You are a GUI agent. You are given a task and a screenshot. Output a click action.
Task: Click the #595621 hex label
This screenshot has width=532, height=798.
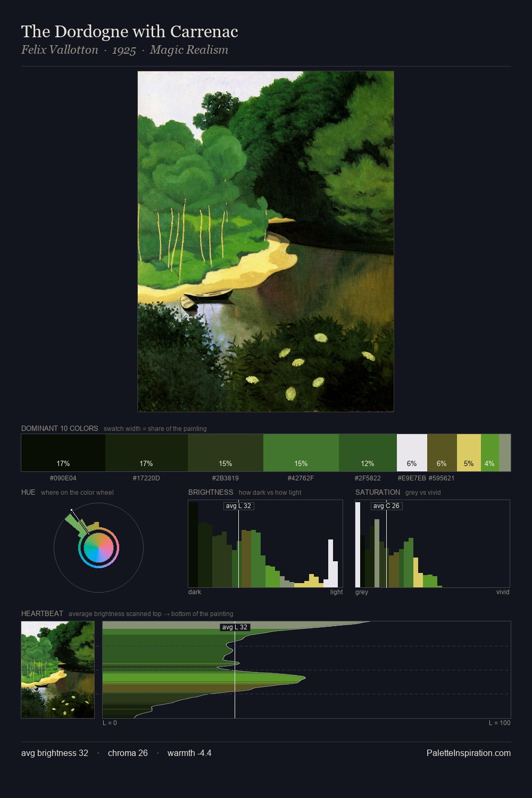(442, 478)
